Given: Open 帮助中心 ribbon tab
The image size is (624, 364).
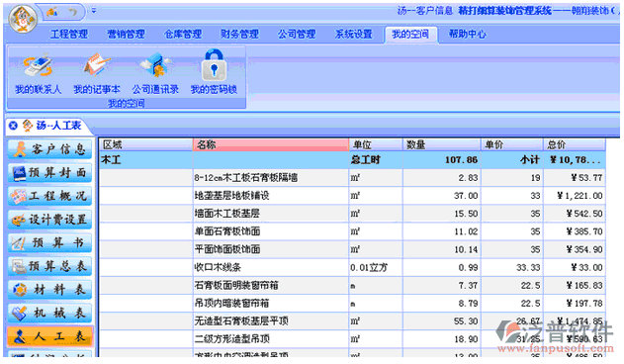Looking at the screenshot, I should click(467, 35).
